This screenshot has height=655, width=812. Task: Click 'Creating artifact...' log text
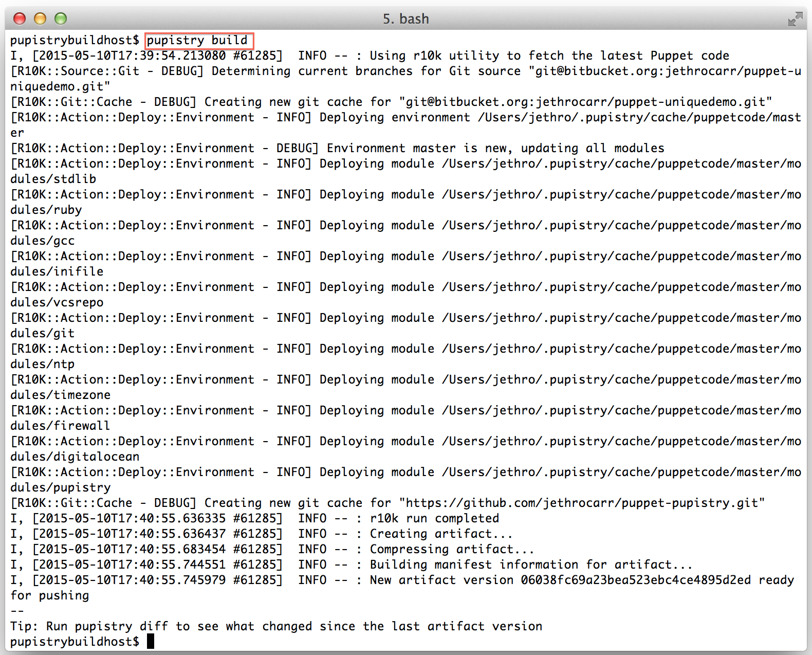(x=441, y=534)
